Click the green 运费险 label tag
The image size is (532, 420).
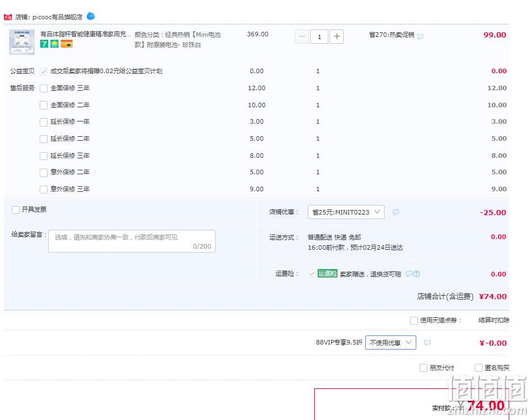click(327, 274)
